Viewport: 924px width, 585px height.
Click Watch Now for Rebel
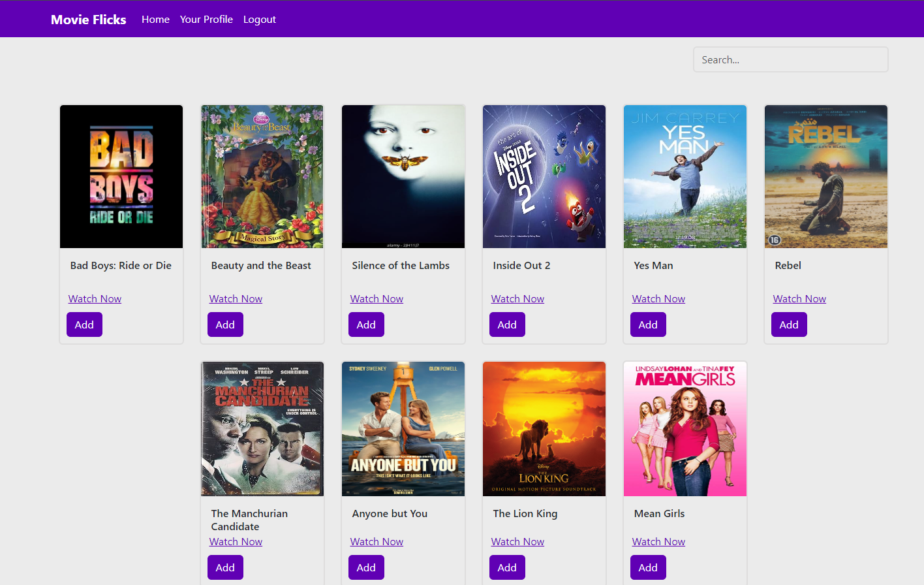(x=799, y=298)
